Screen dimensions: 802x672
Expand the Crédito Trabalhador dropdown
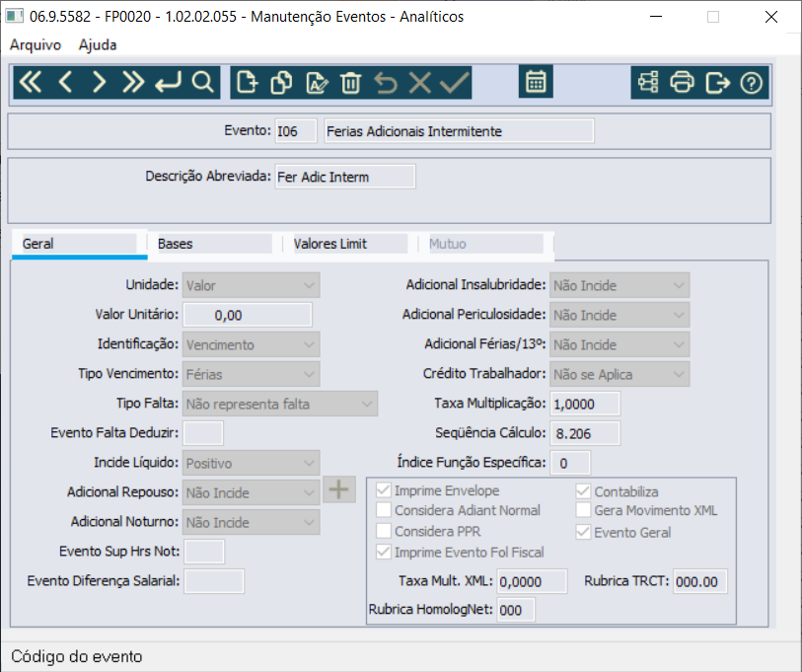click(x=620, y=374)
